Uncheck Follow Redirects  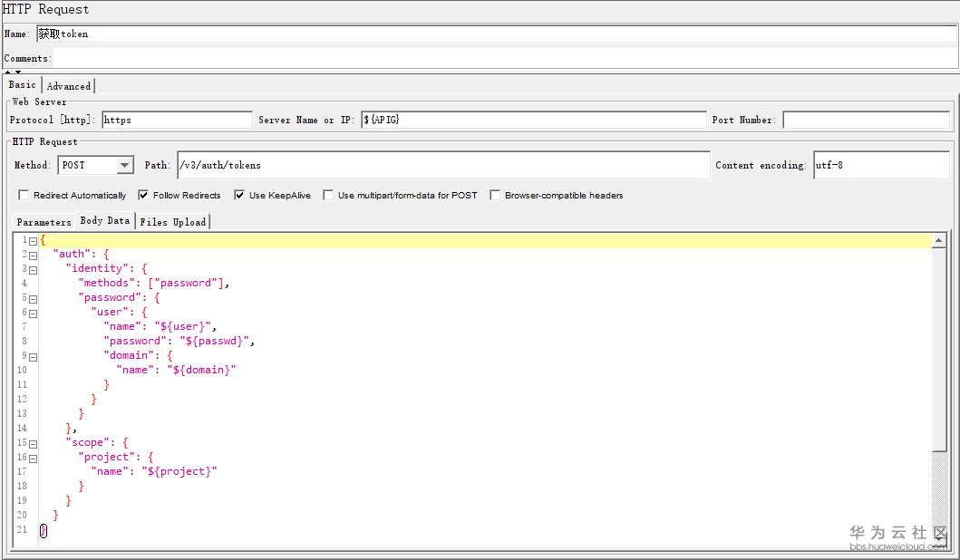pos(143,195)
